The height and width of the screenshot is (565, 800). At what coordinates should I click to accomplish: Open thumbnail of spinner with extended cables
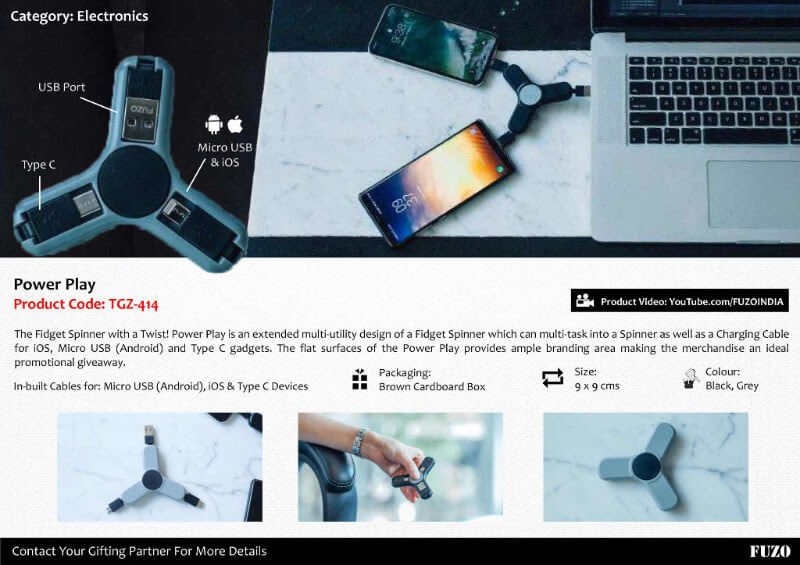pos(160,467)
